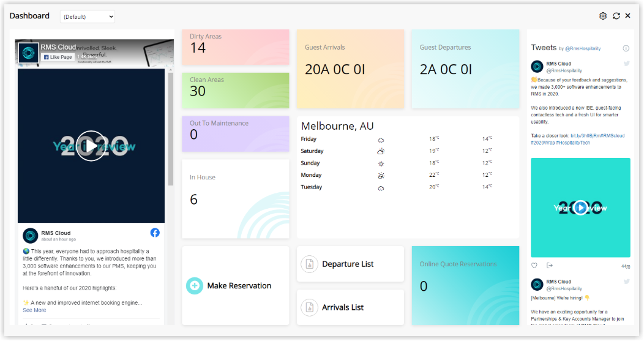
Task: Click the Sunday weather row label
Action: point(310,163)
